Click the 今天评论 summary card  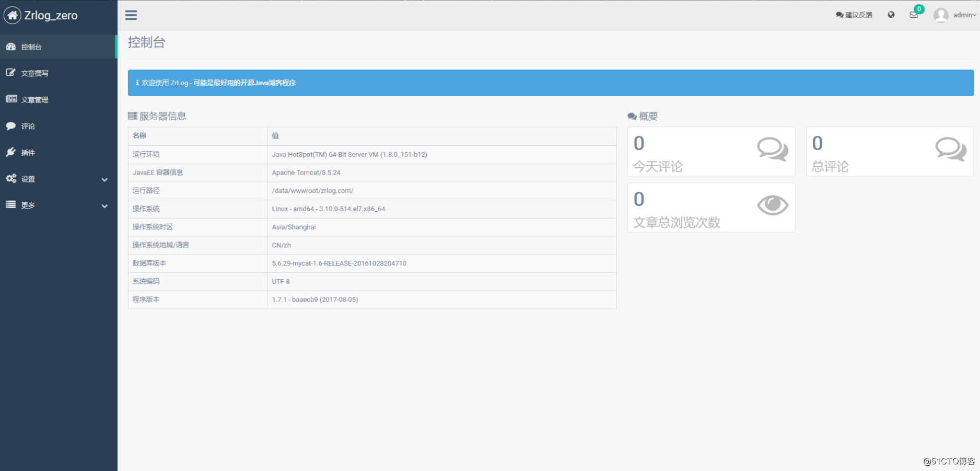711,152
